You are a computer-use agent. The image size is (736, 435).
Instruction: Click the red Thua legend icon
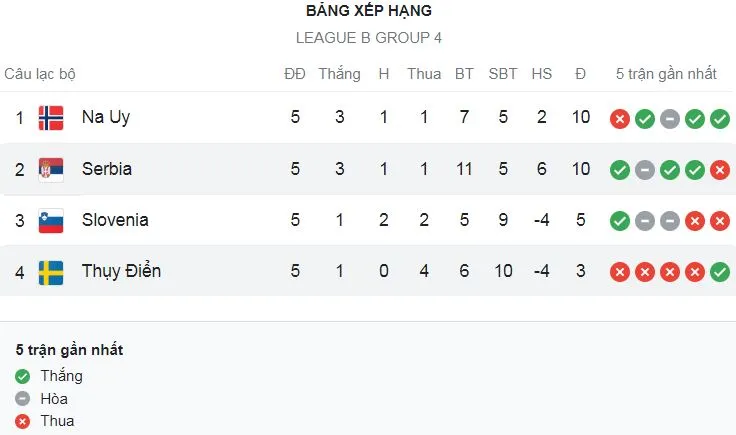[x=23, y=421]
